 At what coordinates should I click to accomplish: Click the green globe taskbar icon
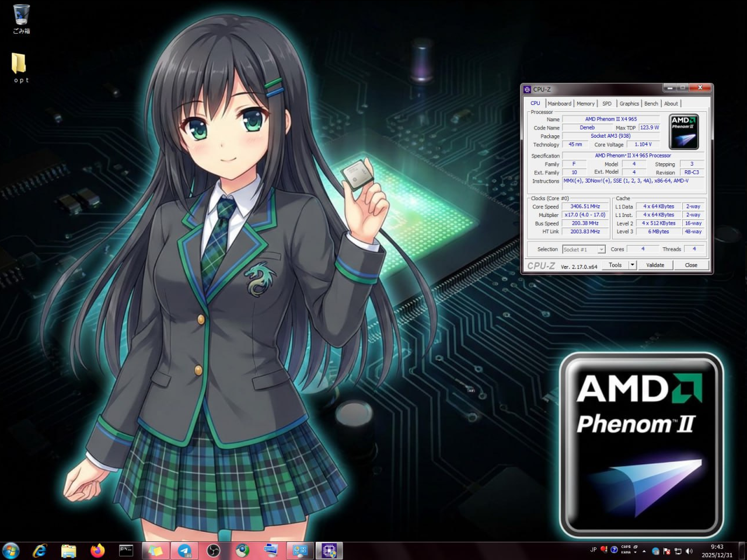tap(242, 551)
